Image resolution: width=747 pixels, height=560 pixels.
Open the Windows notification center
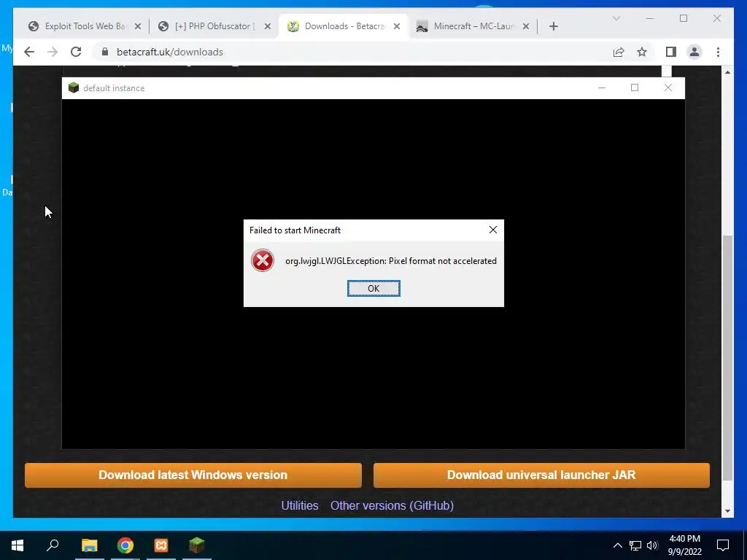pyautogui.click(x=723, y=545)
